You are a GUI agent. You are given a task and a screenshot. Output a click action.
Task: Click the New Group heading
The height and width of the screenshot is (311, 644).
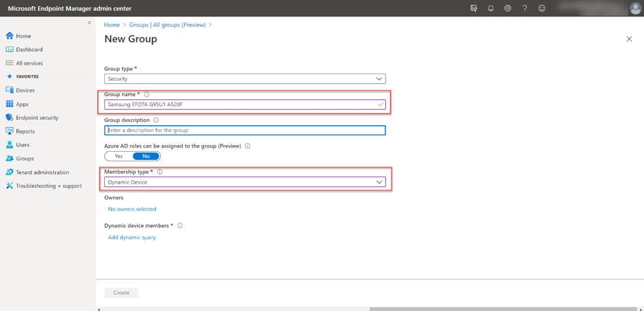coord(131,39)
